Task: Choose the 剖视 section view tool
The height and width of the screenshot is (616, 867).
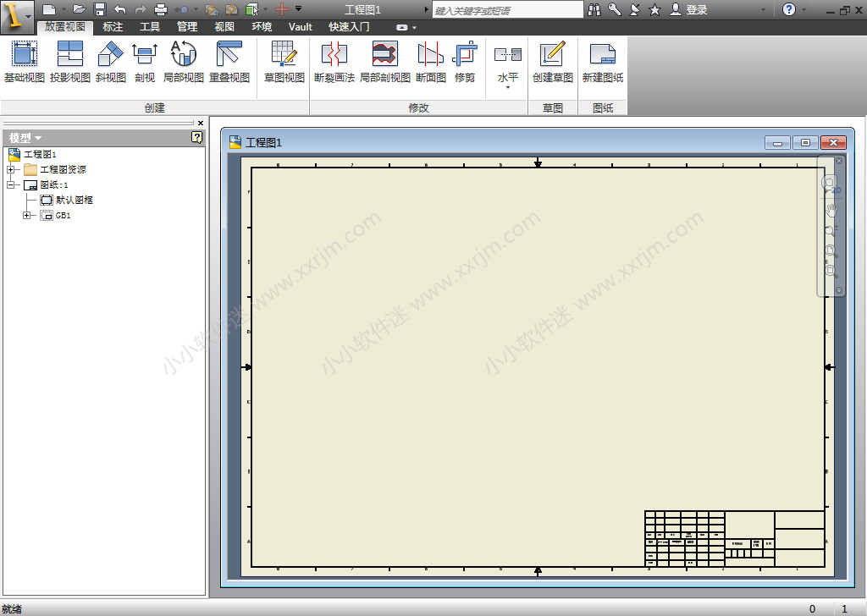Action: (145, 62)
